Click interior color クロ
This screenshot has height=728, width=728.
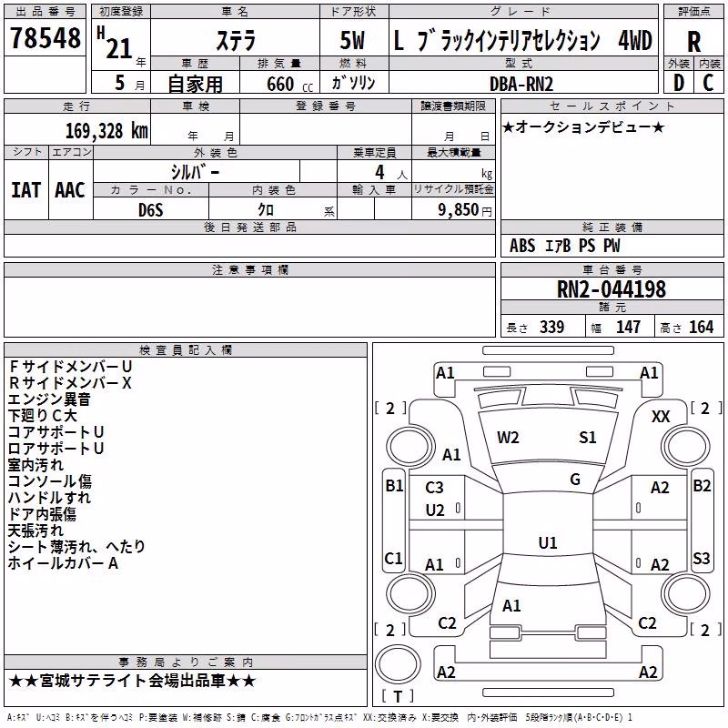pyautogui.click(x=266, y=210)
